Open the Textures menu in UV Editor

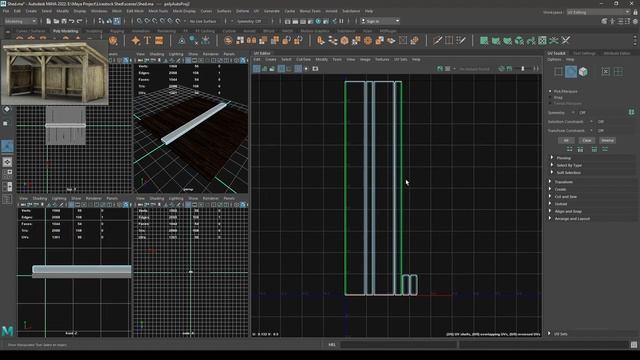pos(382,60)
